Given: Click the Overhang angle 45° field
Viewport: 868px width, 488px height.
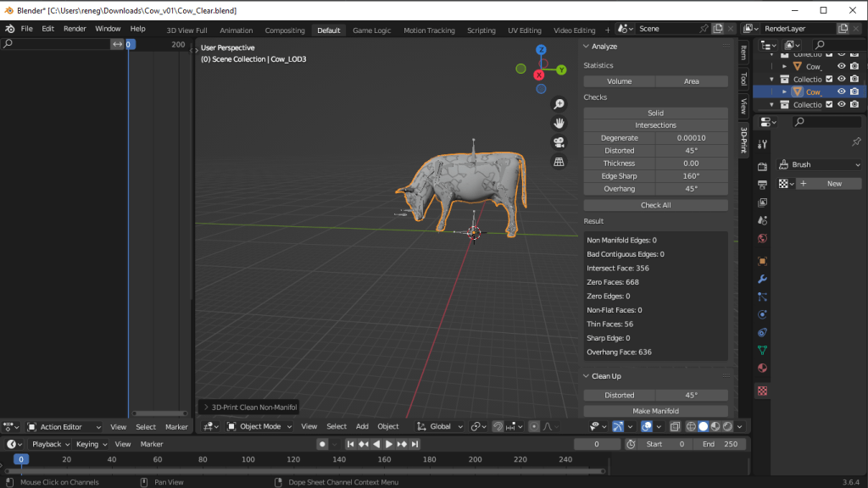Looking at the screenshot, I should pyautogui.click(x=691, y=189).
